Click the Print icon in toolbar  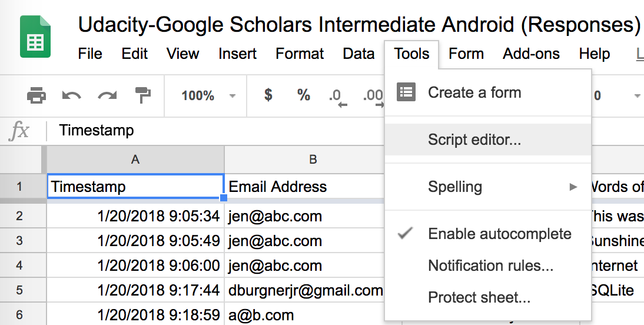point(36,95)
